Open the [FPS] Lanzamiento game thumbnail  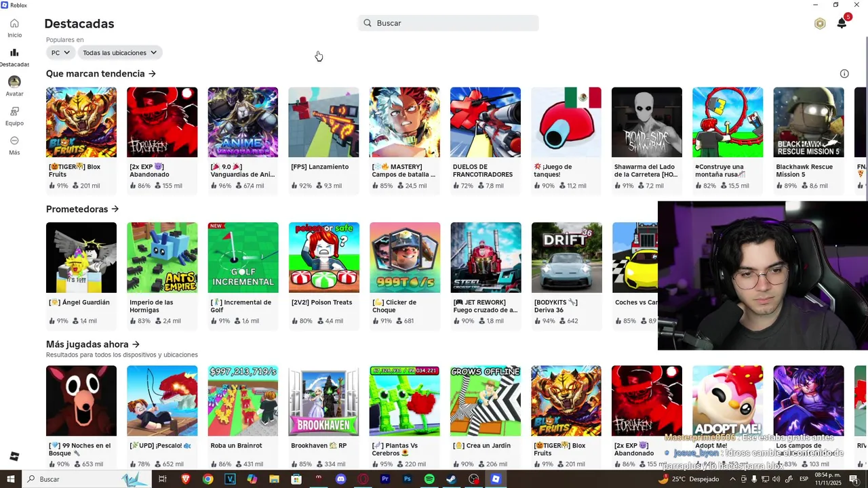[x=323, y=122]
